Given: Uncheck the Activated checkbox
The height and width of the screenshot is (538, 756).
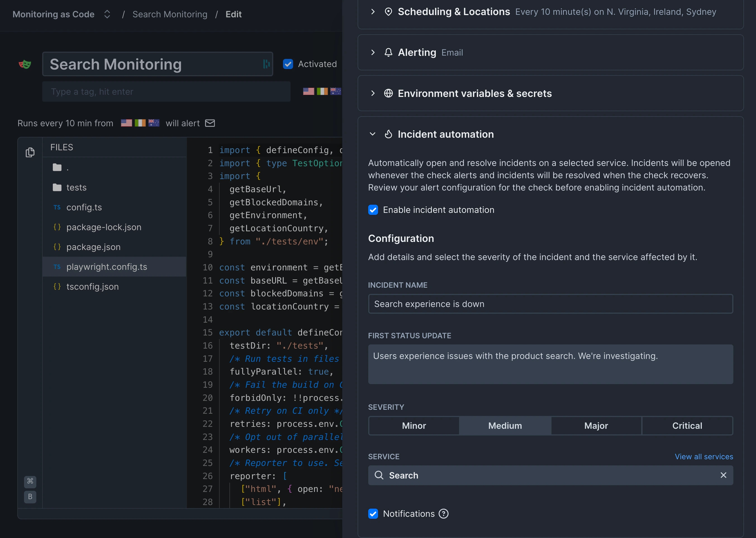Looking at the screenshot, I should point(288,64).
